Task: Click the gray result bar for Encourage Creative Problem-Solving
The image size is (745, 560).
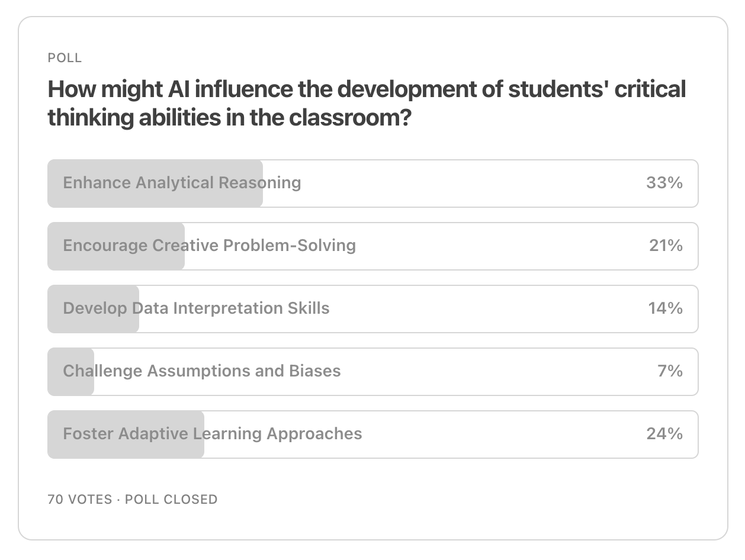Action: (115, 246)
